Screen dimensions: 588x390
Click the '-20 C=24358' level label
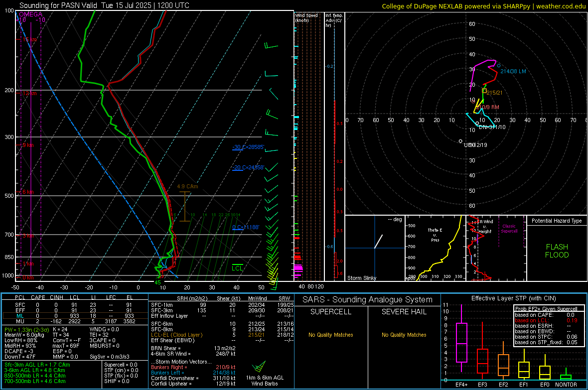pos(248,167)
